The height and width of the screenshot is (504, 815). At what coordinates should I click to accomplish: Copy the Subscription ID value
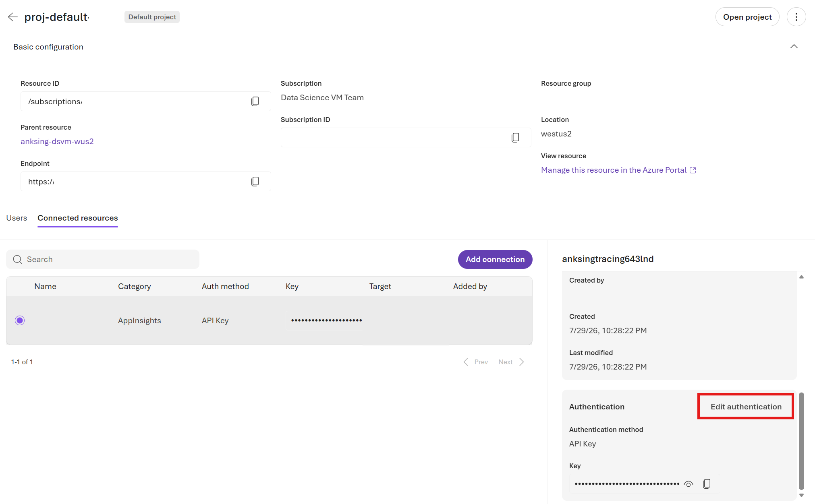(x=515, y=138)
